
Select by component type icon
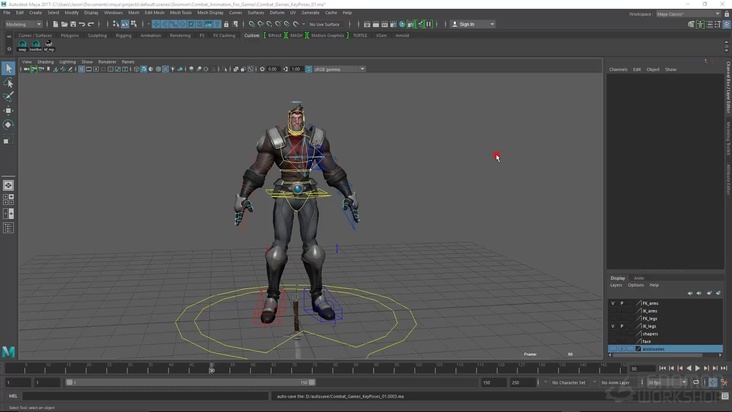(134, 24)
